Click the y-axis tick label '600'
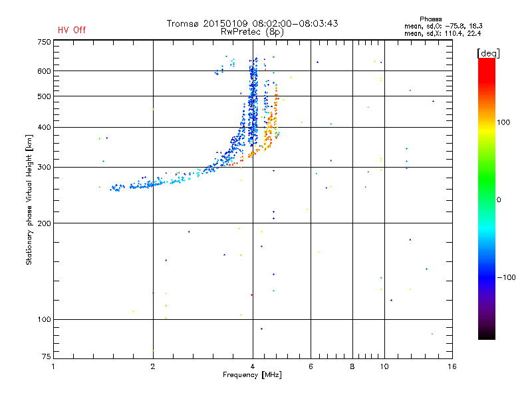The width and height of the screenshot is (532, 399). click(44, 71)
